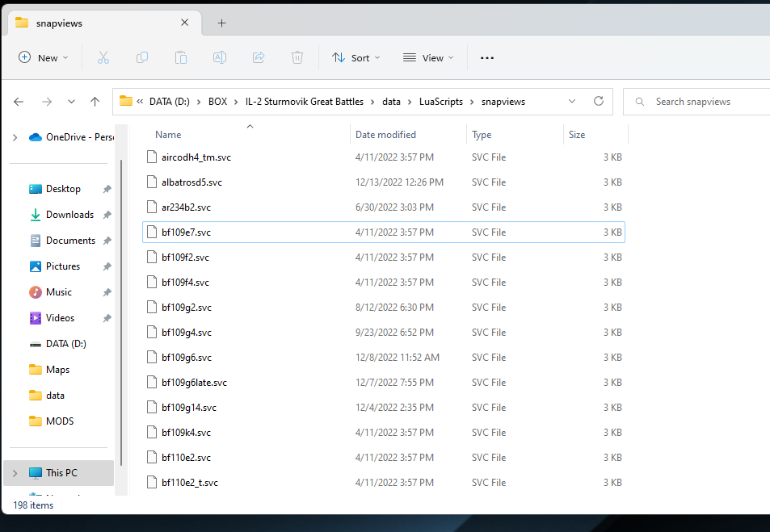Image resolution: width=770 pixels, height=532 pixels.
Task: Open the See more ellipsis menu
Action: pyautogui.click(x=487, y=57)
